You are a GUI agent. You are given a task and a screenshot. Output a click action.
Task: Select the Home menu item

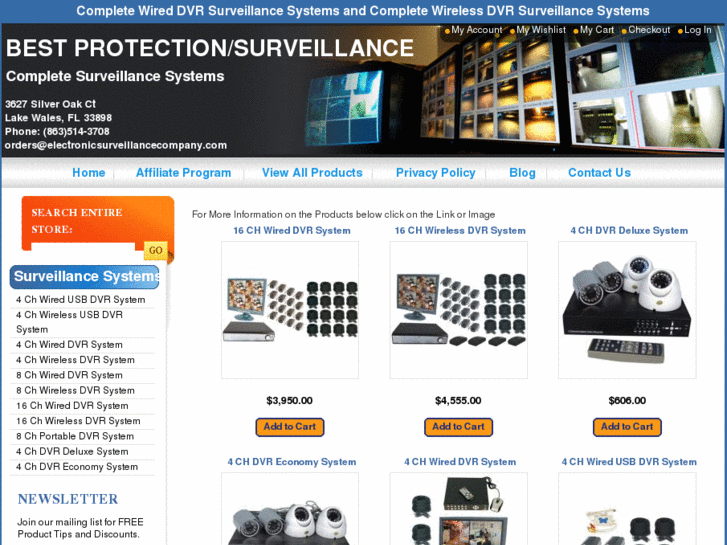[89, 173]
